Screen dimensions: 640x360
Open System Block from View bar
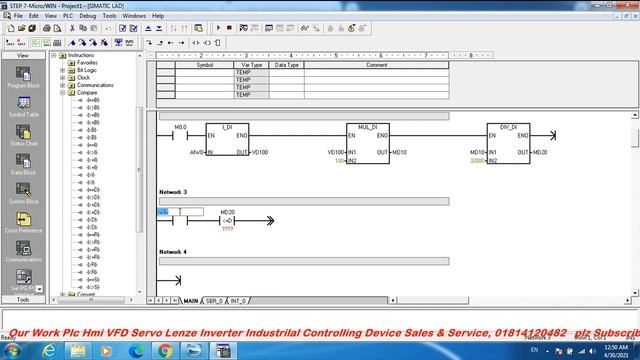pos(23,193)
